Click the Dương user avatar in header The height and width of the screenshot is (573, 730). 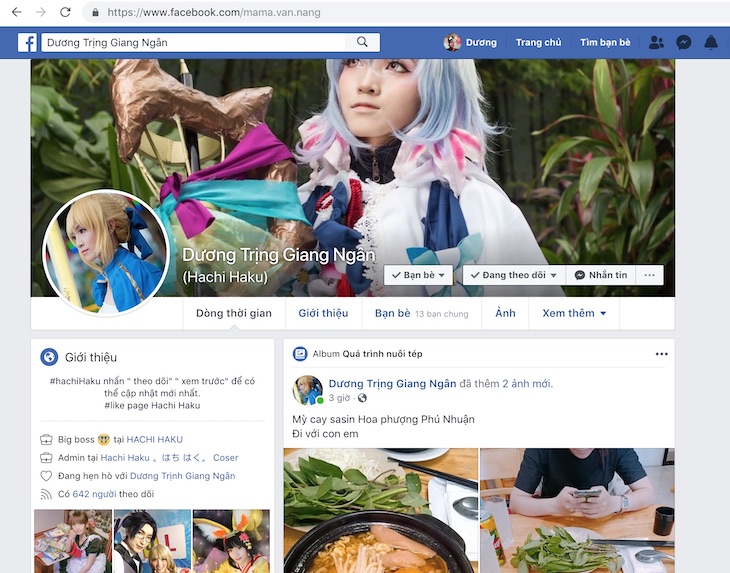[452, 42]
